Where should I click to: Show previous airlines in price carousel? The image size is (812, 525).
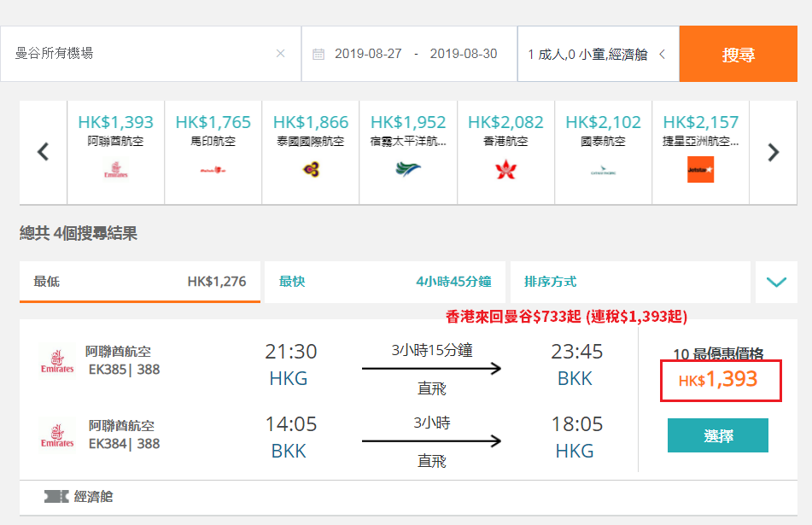43,152
